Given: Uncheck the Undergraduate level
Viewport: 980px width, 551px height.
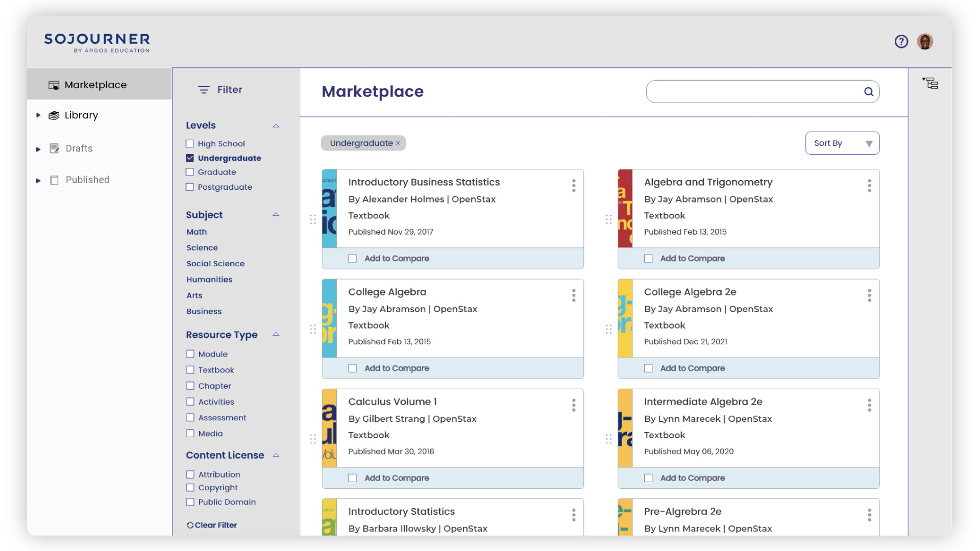Looking at the screenshot, I should [190, 158].
